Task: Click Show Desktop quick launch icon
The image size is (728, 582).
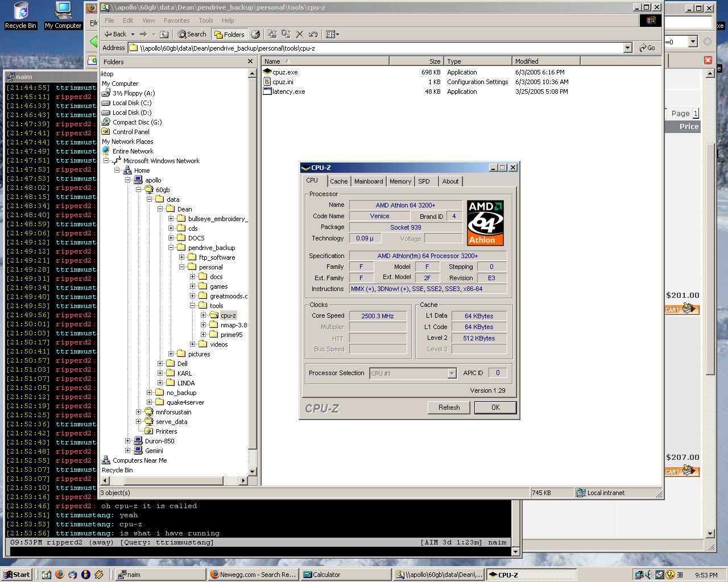Action: tap(46, 575)
